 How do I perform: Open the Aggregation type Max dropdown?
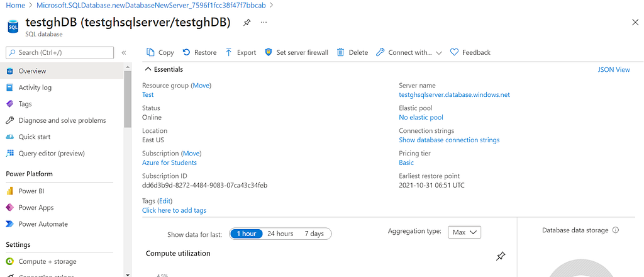coord(464,232)
